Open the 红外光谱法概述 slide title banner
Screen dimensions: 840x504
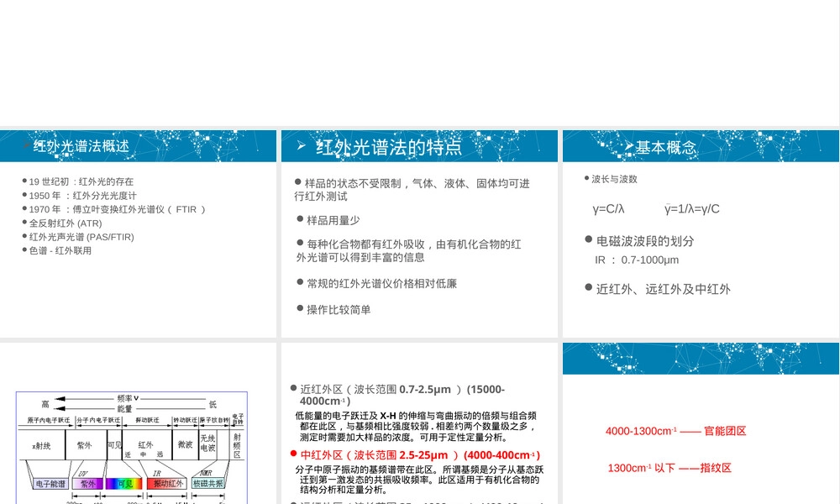click(139, 145)
